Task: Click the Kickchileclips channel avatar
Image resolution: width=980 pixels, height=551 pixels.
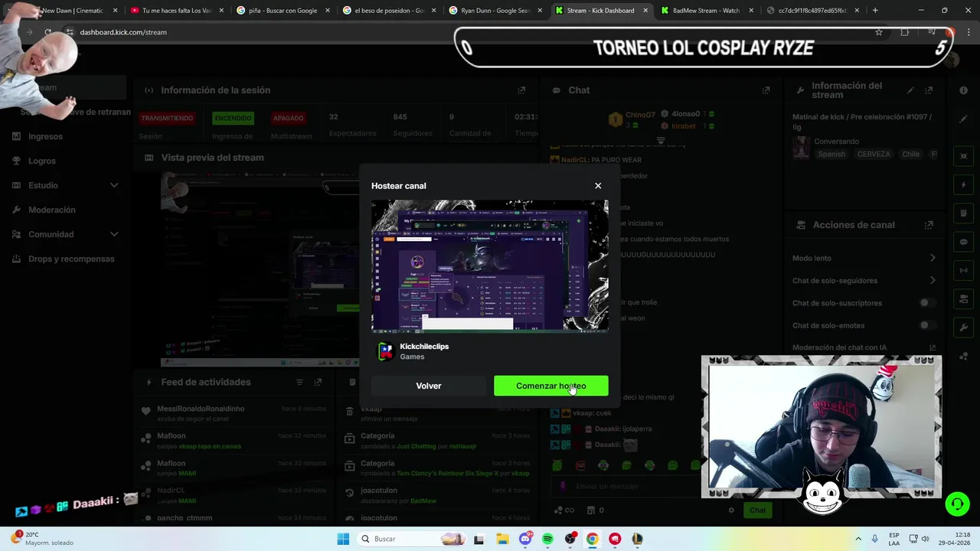Action: [386, 351]
